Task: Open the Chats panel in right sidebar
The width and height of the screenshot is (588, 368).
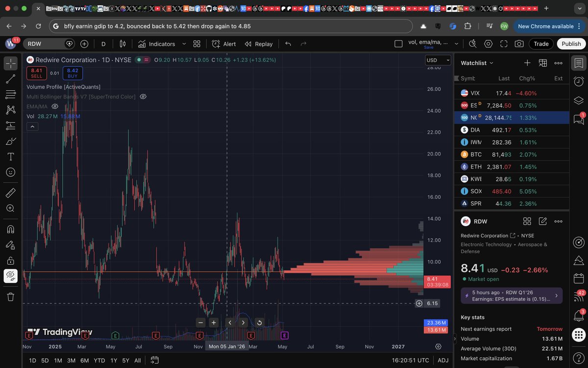Action: click(x=579, y=119)
